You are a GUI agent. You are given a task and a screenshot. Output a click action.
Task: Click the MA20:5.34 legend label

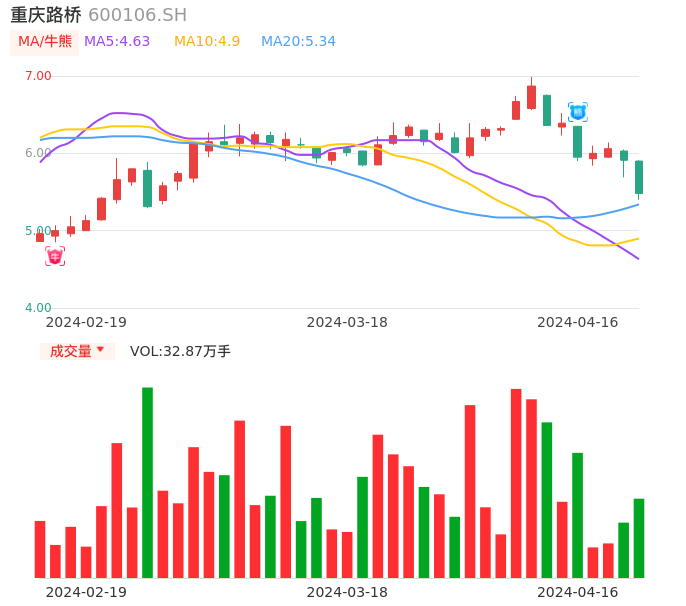(x=298, y=42)
